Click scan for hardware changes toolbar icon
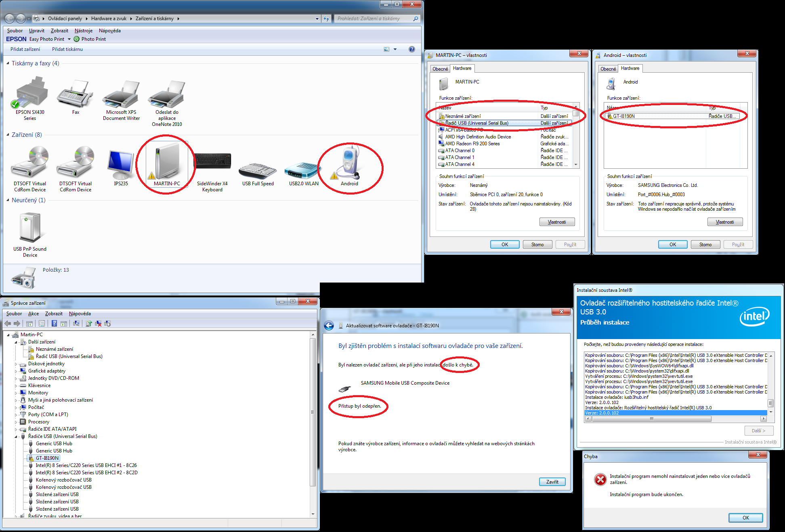Screen dimensions: 785x532 (x=76, y=323)
